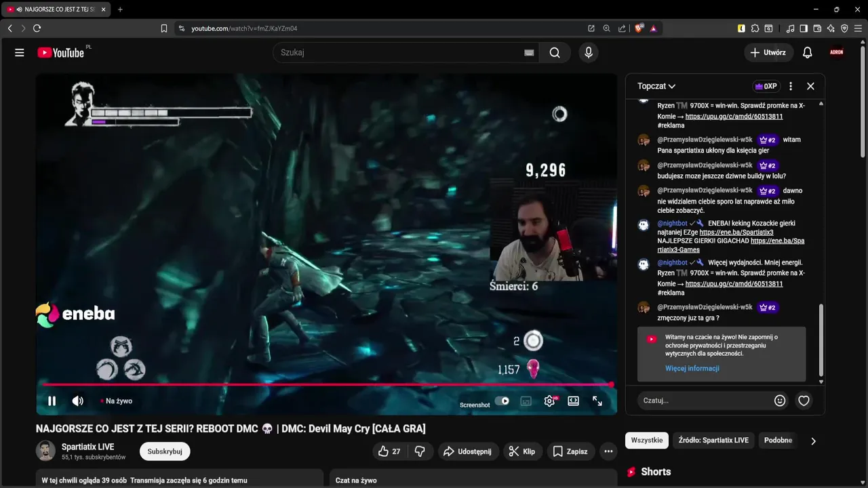Screen dimensions: 868x488
Task: Click the search magnifier button
Action: pyautogui.click(x=555, y=52)
